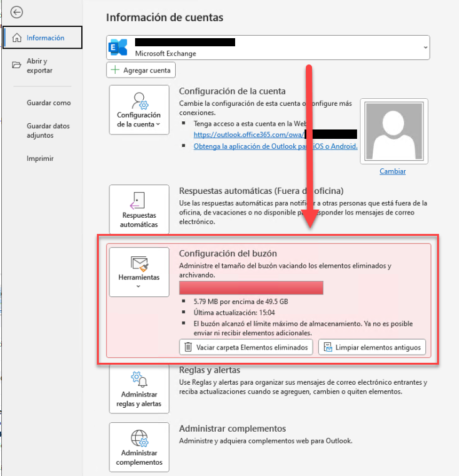
Task: Open the Abrir y exportar section
Action: pyautogui.click(x=39, y=66)
